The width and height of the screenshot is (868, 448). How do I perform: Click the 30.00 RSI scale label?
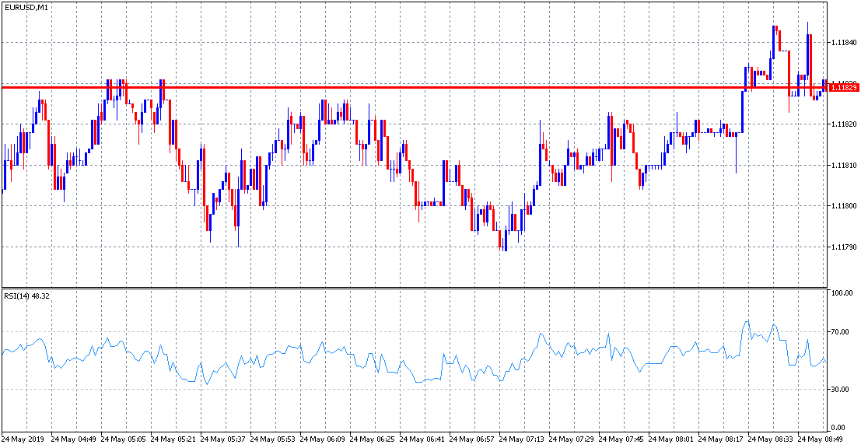tap(841, 390)
